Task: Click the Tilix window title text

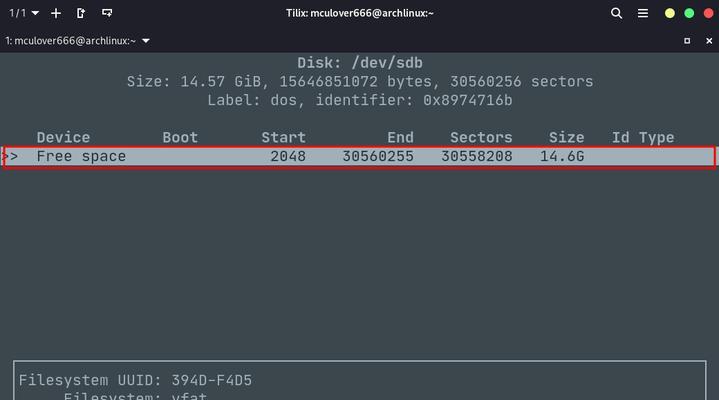Action: pyautogui.click(x=360, y=13)
